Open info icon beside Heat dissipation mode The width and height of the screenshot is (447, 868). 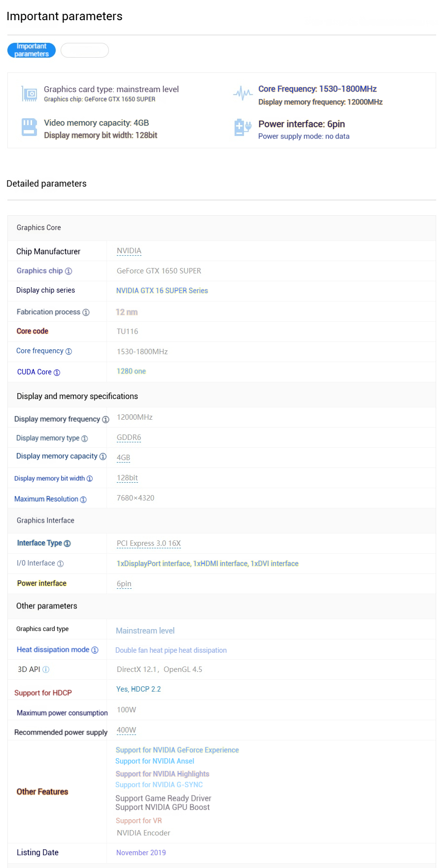click(x=95, y=650)
